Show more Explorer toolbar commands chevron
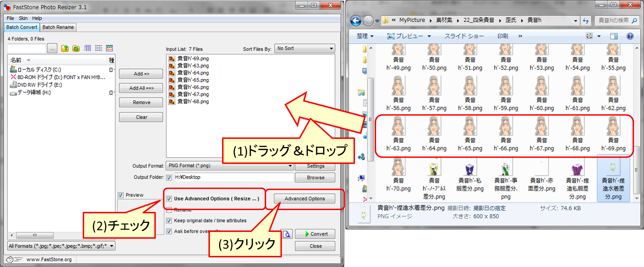 click(520, 36)
